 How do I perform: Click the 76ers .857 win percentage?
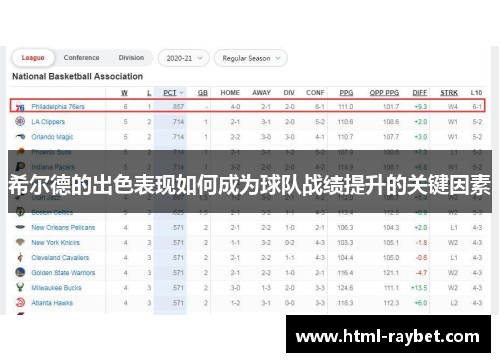click(178, 107)
